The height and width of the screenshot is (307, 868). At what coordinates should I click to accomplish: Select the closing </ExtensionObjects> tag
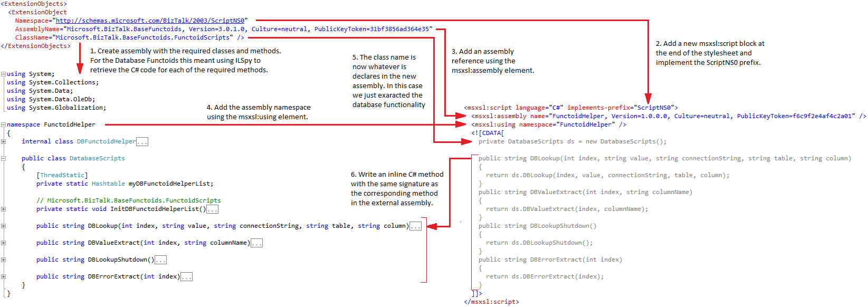click(x=36, y=46)
